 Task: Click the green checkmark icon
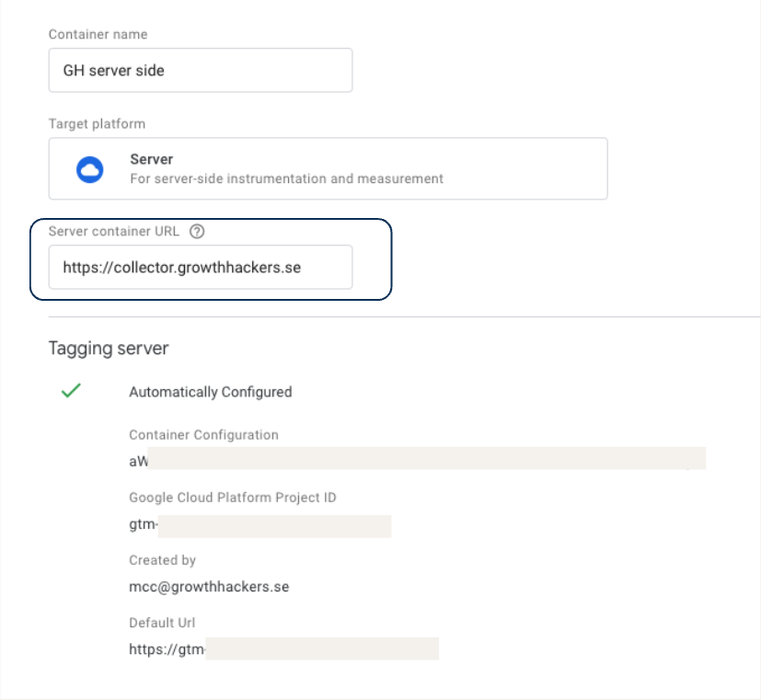(x=71, y=391)
